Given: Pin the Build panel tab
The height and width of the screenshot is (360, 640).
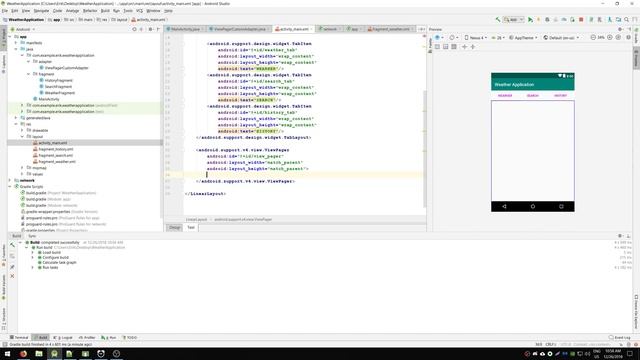Looking at the screenshot, I should click(x=12, y=267).
